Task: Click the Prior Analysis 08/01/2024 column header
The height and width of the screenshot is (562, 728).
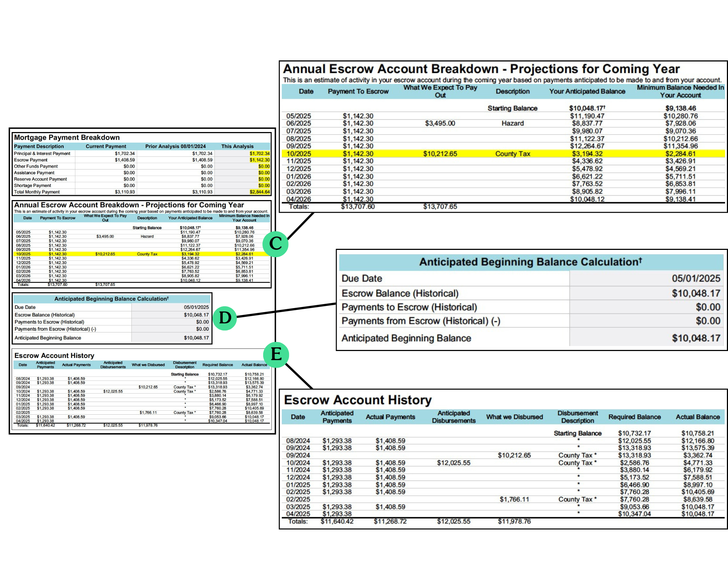Action: pos(175,146)
